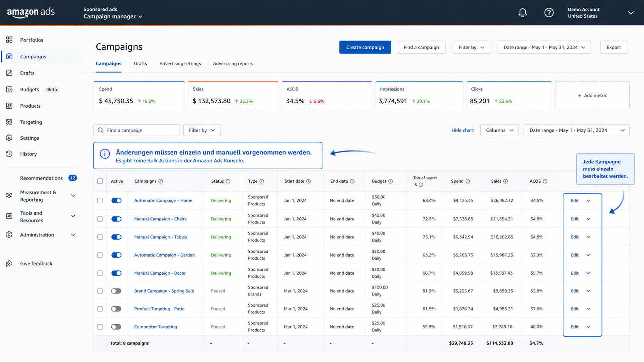Viewport: 644px width, 362px height.
Task: Turn off Manual Campaign - Tables toggle
Action: coord(116,237)
